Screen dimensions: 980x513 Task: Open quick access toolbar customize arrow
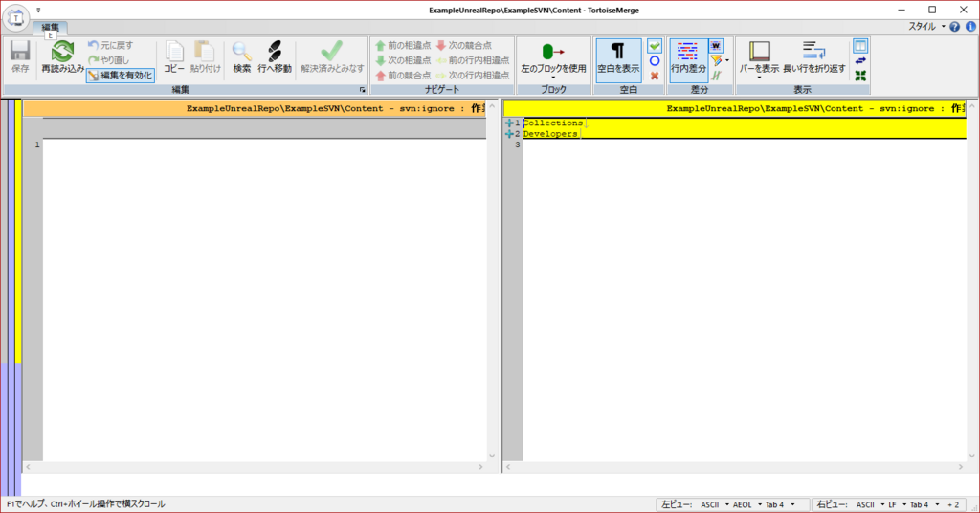tap(38, 10)
